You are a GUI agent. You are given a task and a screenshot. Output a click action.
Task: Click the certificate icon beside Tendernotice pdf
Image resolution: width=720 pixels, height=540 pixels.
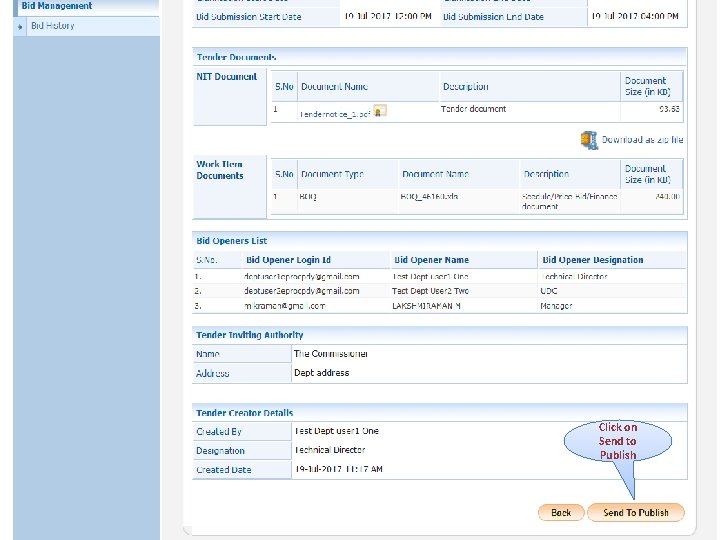coord(380,111)
